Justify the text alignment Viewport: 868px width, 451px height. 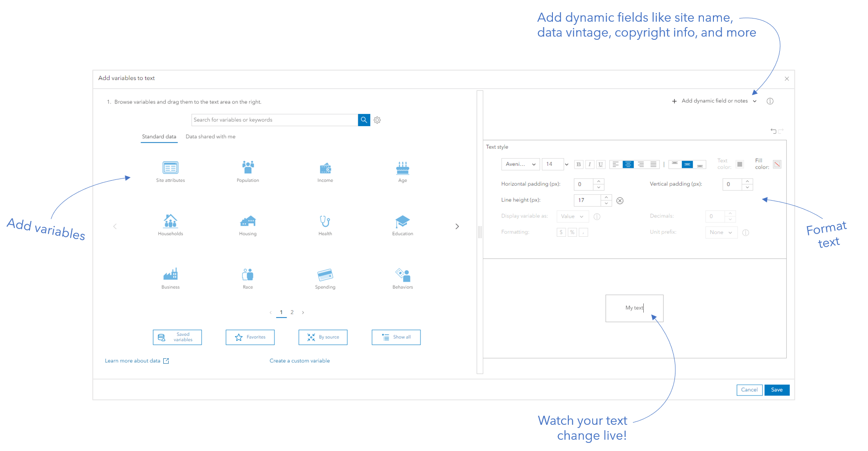click(x=653, y=164)
